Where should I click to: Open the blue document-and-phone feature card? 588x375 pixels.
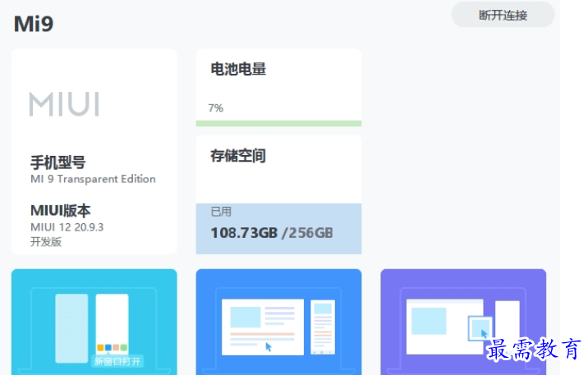tap(278, 322)
